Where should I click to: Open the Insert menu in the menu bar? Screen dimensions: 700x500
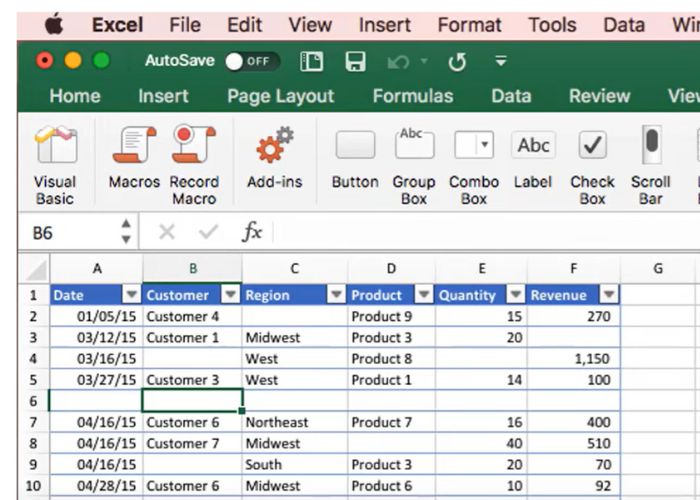384,25
